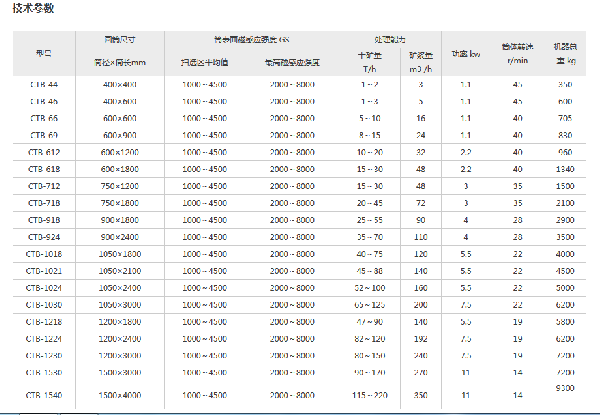The image size is (600, 415).
Task: Click the CTB-44 model cell
Action: pyautogui.click(x=44, y=85)
